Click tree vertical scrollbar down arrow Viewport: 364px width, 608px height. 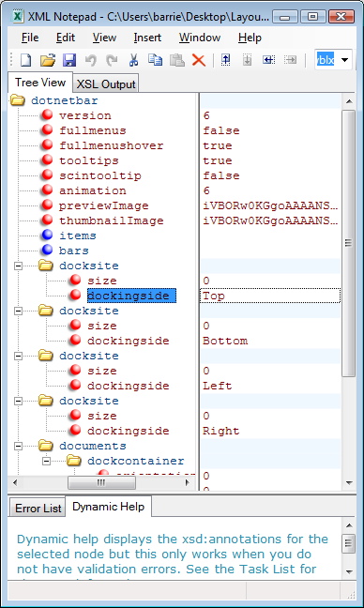click(349, 483)
